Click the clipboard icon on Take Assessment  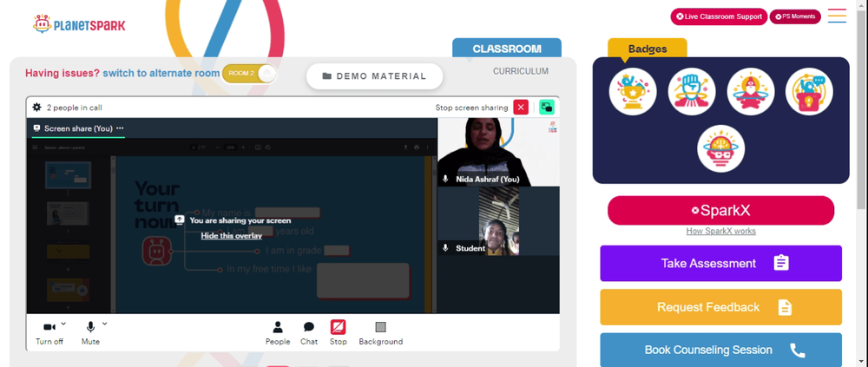(781, 263)
